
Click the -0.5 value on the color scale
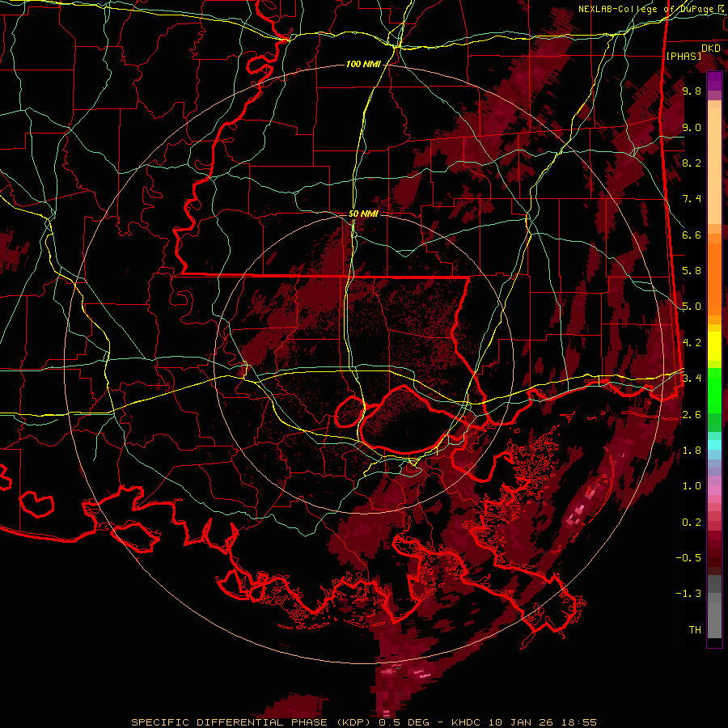coord(689,558)
